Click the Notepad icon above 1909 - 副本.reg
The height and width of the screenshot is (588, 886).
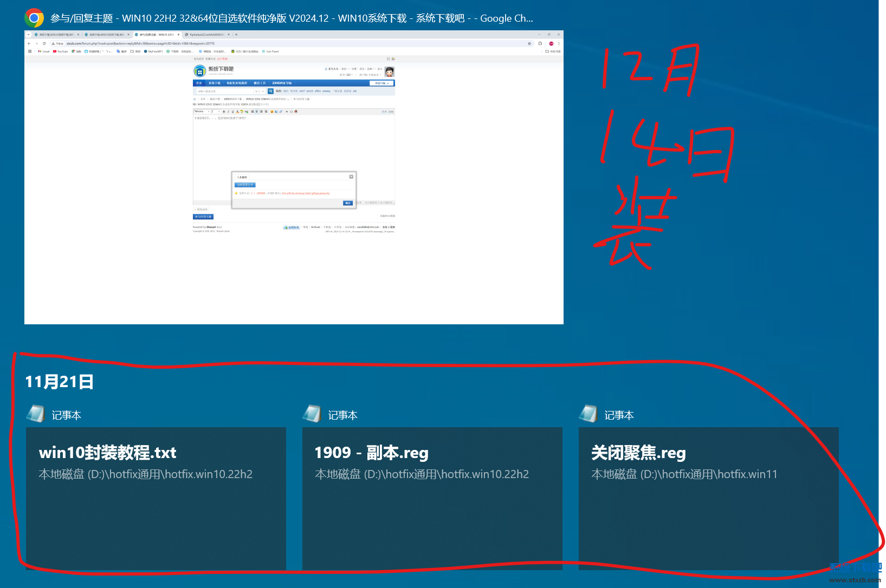pyautogui.click(x=312, y=413)
